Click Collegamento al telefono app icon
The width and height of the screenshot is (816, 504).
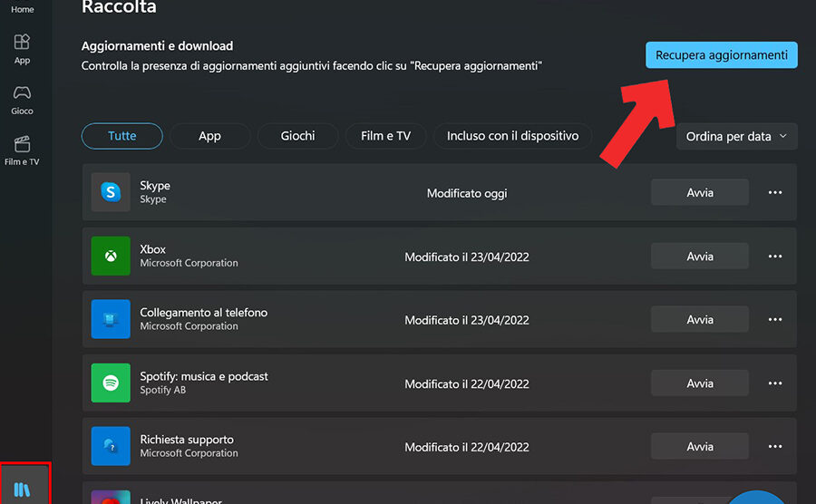tap(111, 320)
